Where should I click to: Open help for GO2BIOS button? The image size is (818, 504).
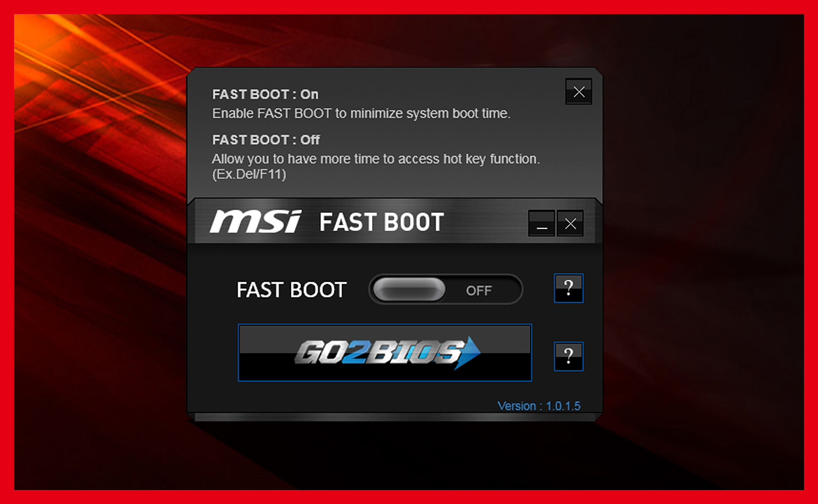click(569, 356)
